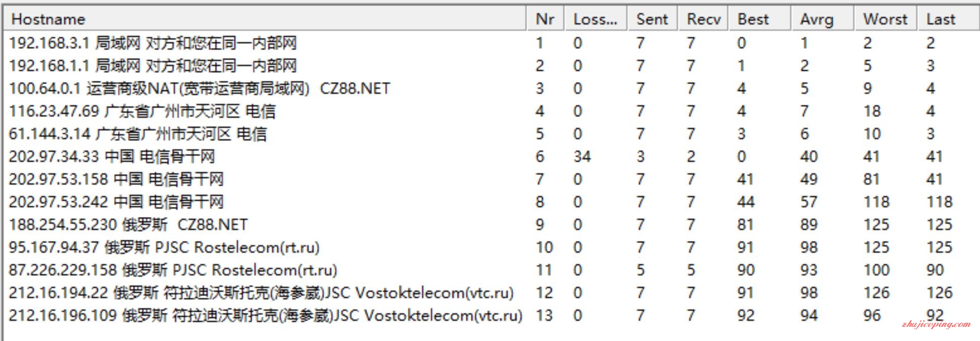Select the final hop 212.16.196.109 row

[x=490, y=315]
